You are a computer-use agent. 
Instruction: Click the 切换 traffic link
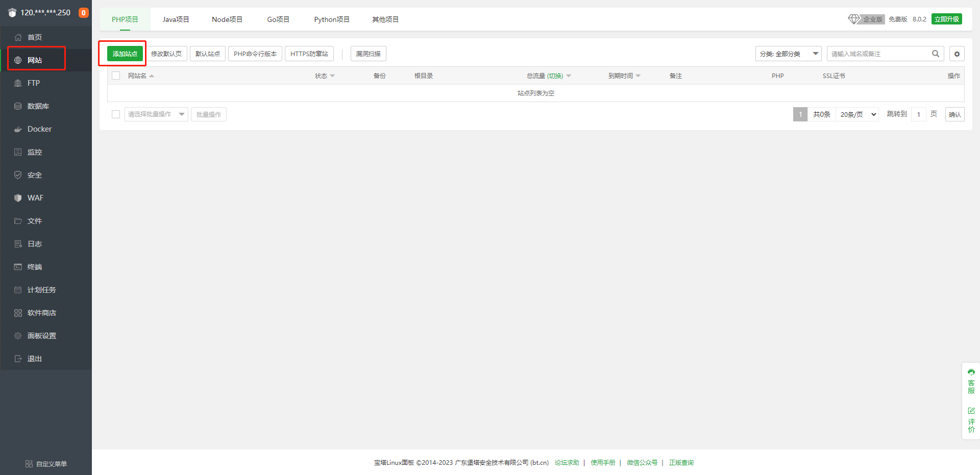(x=555, y=76)
